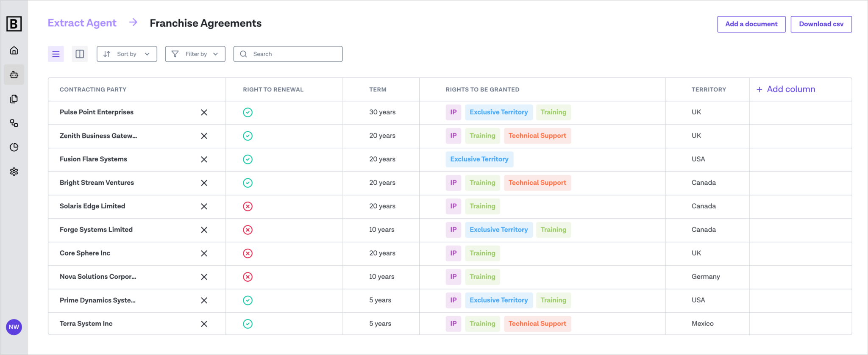Click the NW user avatar
Image resolution: width=868 pixels, height=355 pixels.
pos(14,327)
